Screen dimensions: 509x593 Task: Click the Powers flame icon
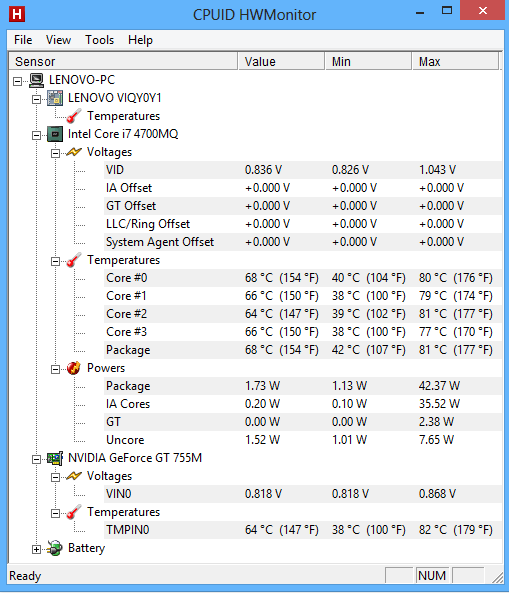pyautogui.click(x=74, y=368)
